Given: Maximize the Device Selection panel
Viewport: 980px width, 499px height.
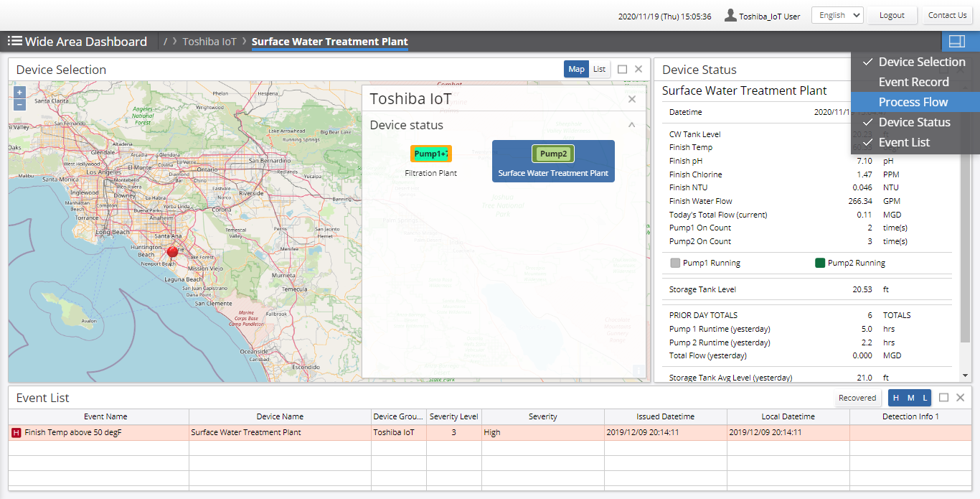Looking at the screenshot, I should click(x=622, y=70).
